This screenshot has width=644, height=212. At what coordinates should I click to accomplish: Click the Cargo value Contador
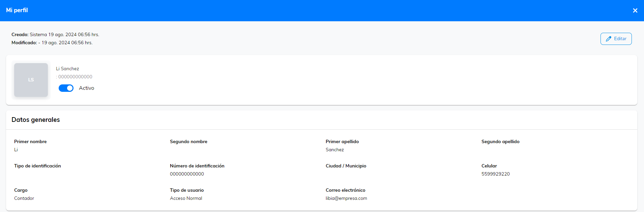[24, 198]
